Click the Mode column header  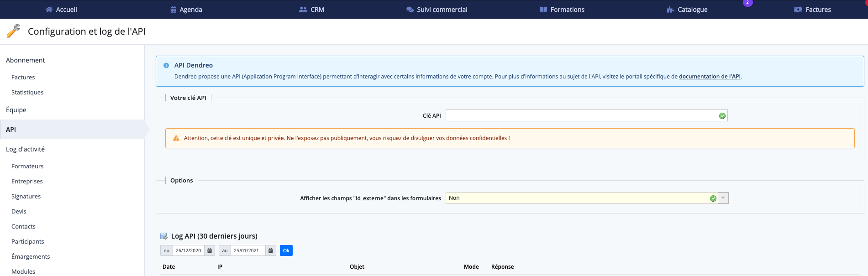click(471, 267)
